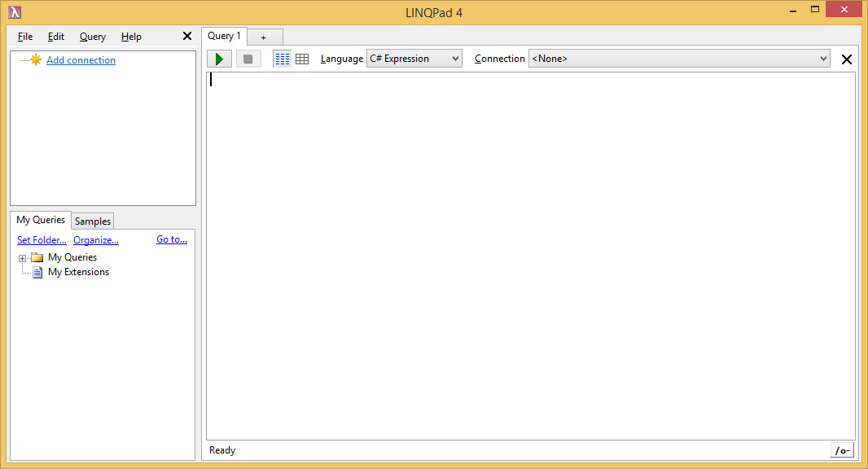Toggle results panel button at bottom right

842,450
